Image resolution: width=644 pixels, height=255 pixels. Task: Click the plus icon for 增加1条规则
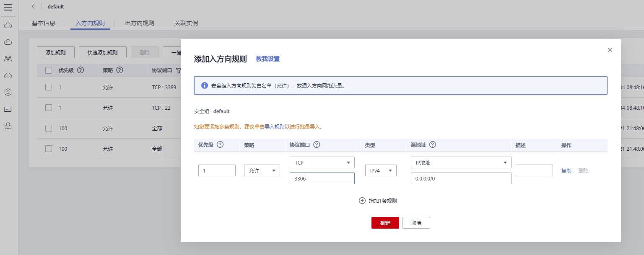click(x=362, y=201)
